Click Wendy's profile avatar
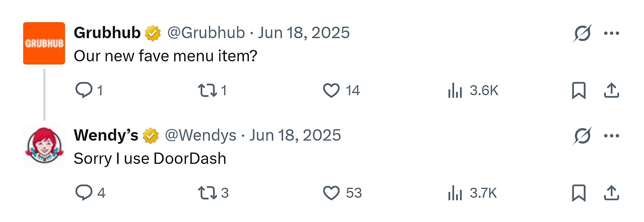Image resolution: width=644 pixels, height=222 pixels. (44, 146)
